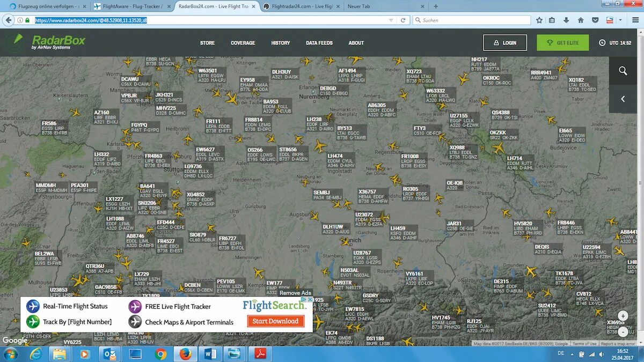Click Track By Flight Number ad link
The height and width of the screenshot is (362, 644).
click(77, 322)
